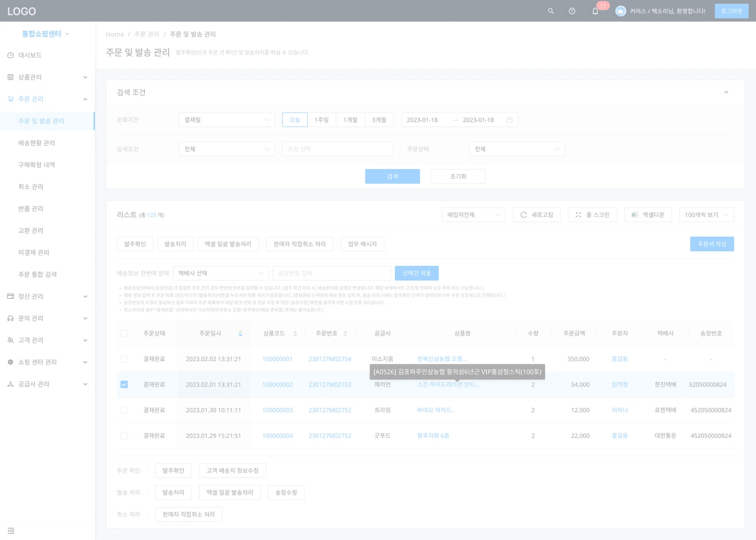The width and height of the screenshot is (756, 540).
Task: Open 주문상태 전체 dropdown
Action: (517, 149)
